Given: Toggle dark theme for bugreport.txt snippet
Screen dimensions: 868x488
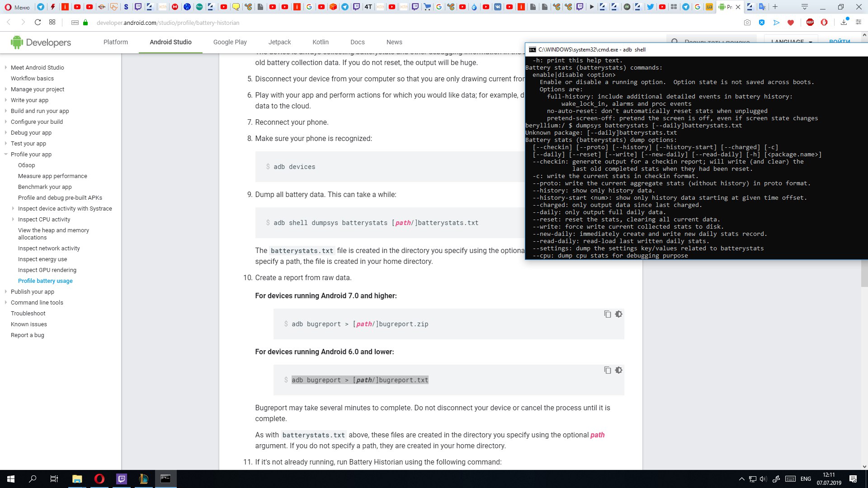Looking at the screenshot, I should [x=619, y=370].
